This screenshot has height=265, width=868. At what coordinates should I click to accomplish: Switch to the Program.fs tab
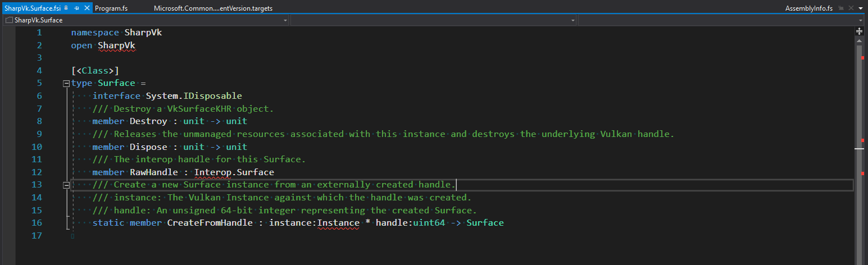(111, 8)
